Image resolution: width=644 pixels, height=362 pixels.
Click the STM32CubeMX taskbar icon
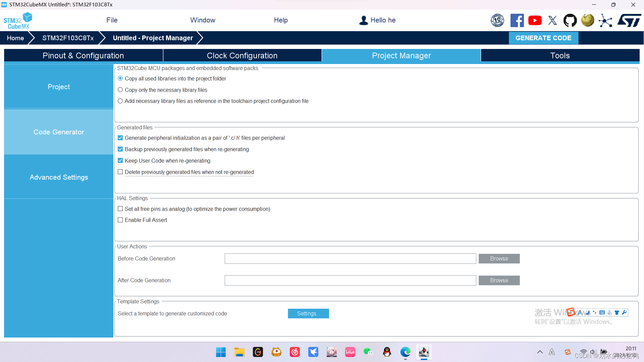[424, 352]
